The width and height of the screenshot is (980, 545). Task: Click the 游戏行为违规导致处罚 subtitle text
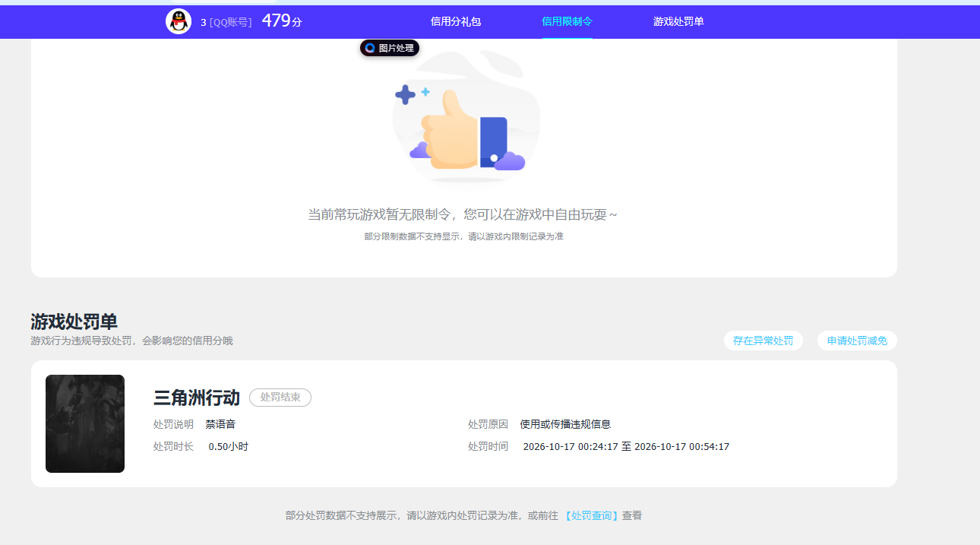click(x=131, y=341)
